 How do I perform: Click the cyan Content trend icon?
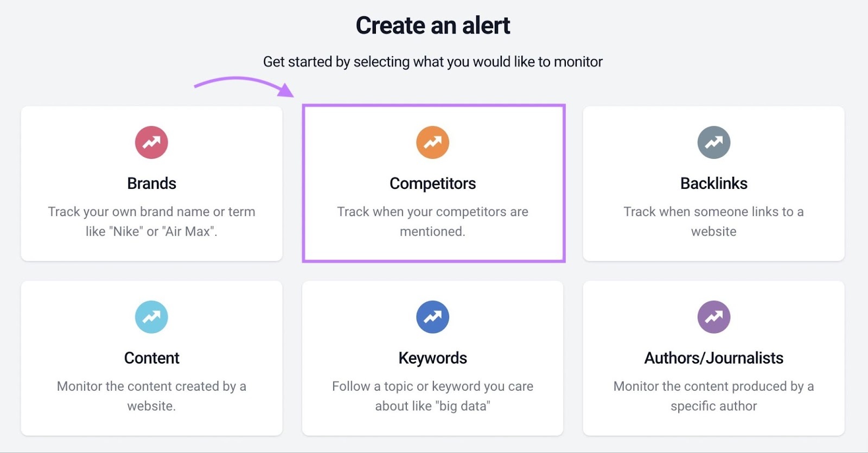(151, 316)
